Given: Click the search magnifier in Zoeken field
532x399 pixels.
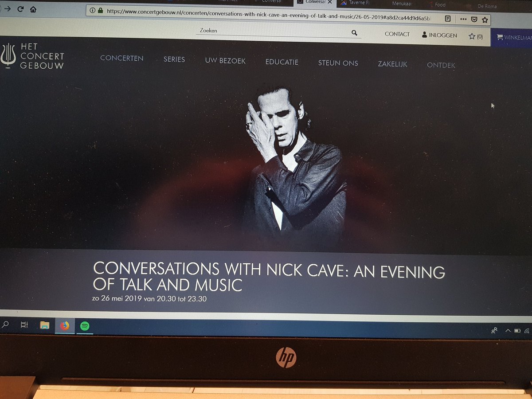Looking at the screenshot, I should (354, 33).
